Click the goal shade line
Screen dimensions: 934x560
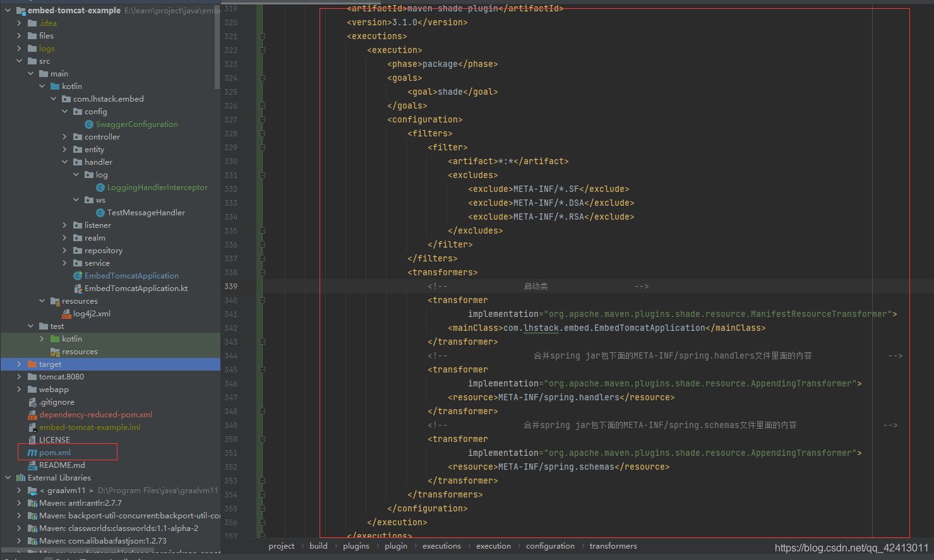(452, 92)
